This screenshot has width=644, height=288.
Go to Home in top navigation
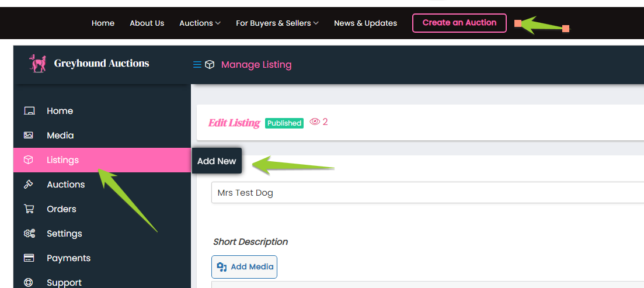(103, 23)
